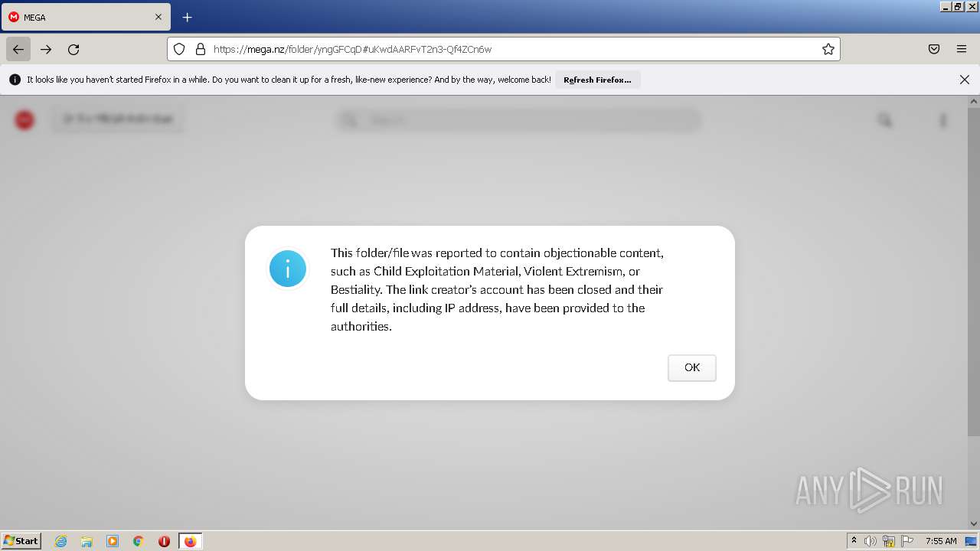Open the Windows Start menu
Screen dimensions: 980x551
tap(21, 540)
